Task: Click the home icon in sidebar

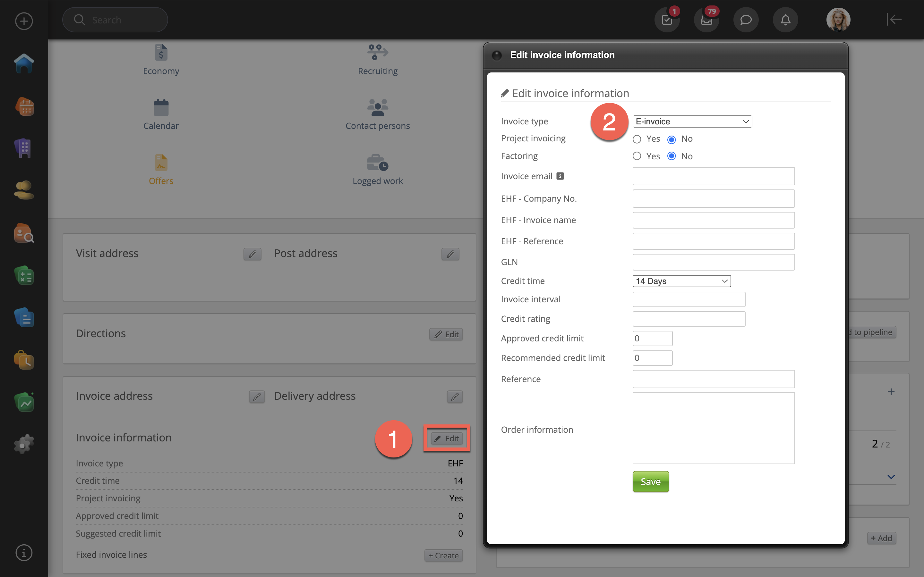Action: [24, 63]
